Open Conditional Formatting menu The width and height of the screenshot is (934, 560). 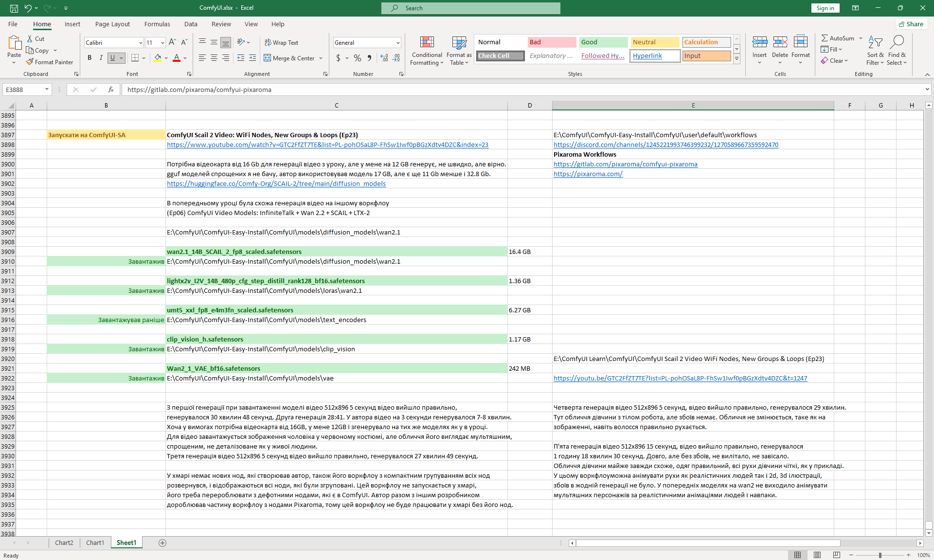coord(427,51)
